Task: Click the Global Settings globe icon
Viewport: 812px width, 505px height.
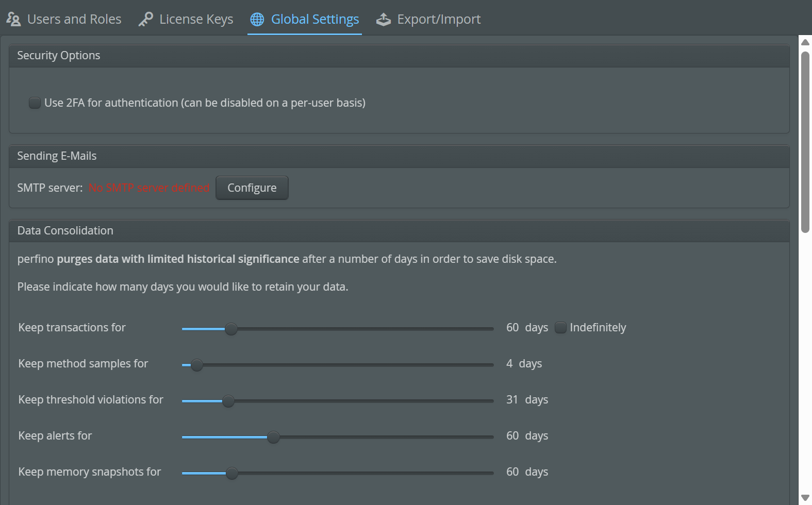Action: click(x=257, y=20)
